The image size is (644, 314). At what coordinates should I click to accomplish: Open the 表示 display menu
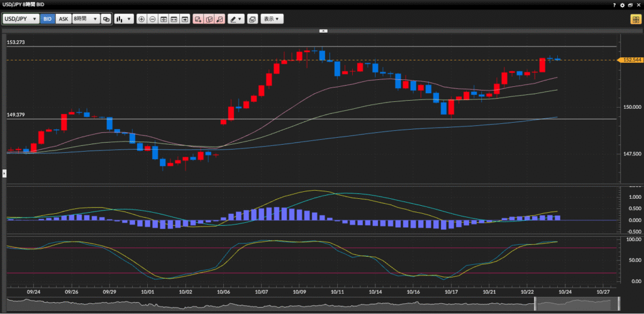(272, 20)
